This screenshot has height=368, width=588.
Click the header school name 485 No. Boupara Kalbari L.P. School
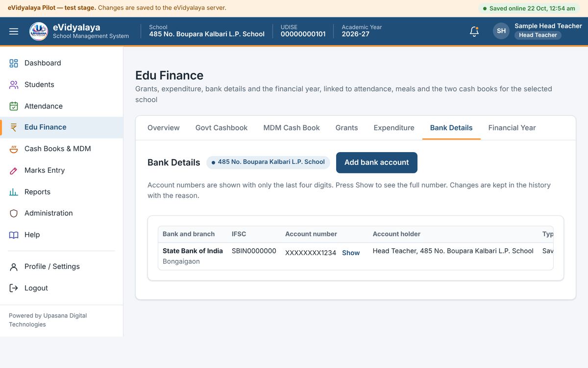207,34
